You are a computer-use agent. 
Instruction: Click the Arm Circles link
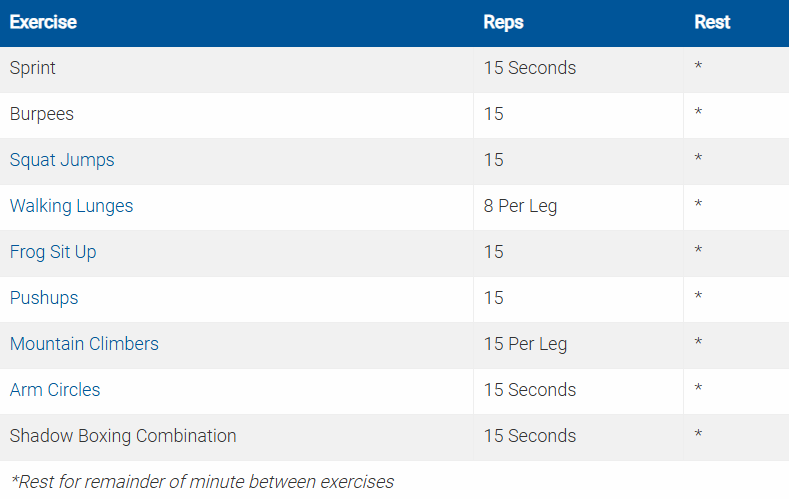55,390
